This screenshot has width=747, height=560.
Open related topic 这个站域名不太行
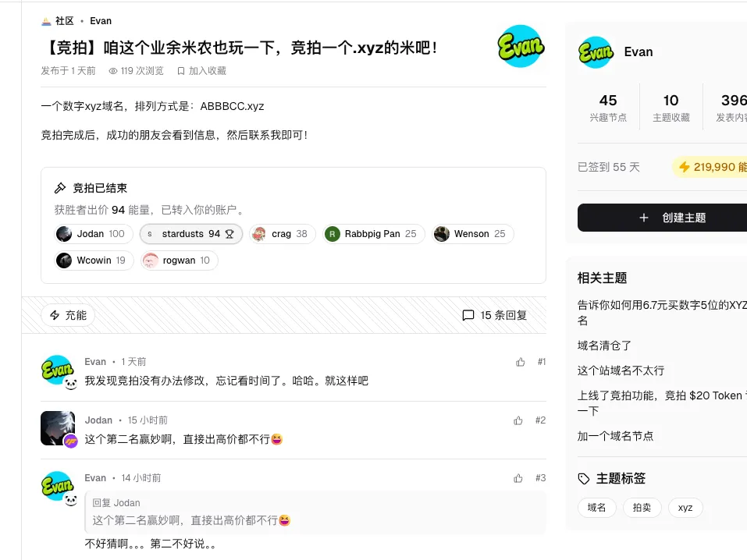pos(621,370)
